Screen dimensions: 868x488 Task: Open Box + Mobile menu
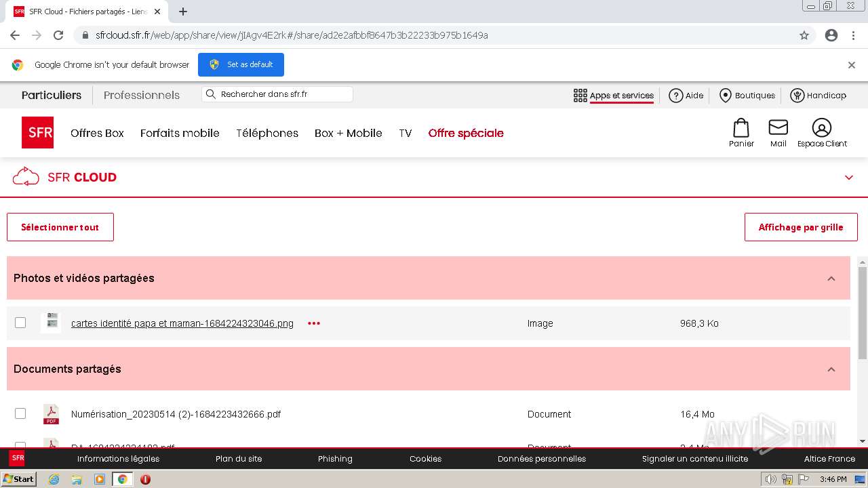349,133
